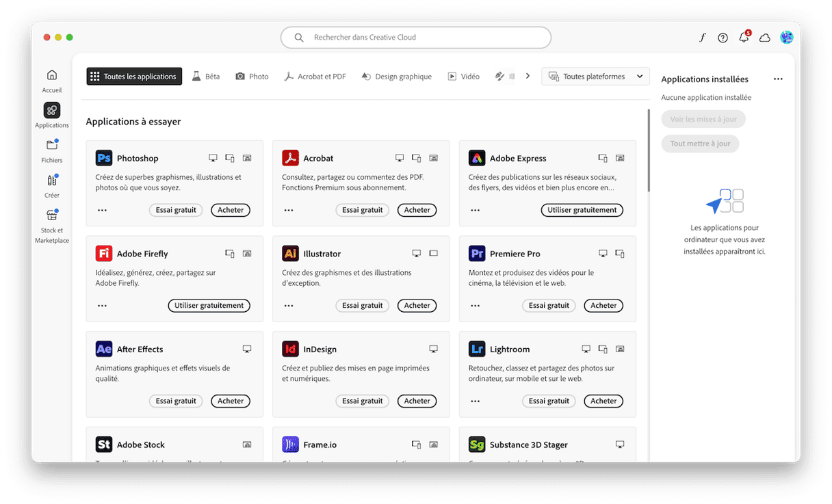Open your profile avatar menu
The width and height of the screenshot is (832, 504).
click(786, 38)
